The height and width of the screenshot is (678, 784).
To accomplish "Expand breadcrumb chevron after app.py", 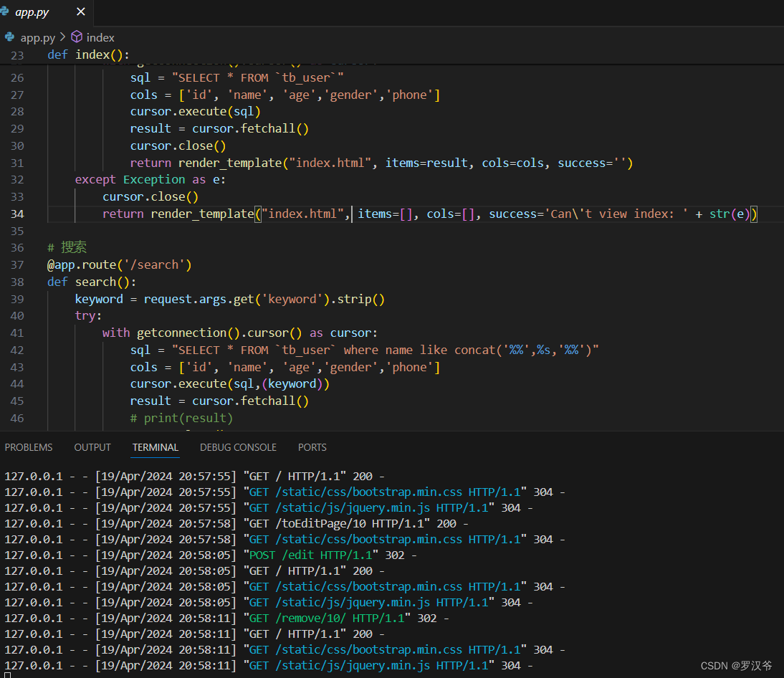I will tap(63, 37).
